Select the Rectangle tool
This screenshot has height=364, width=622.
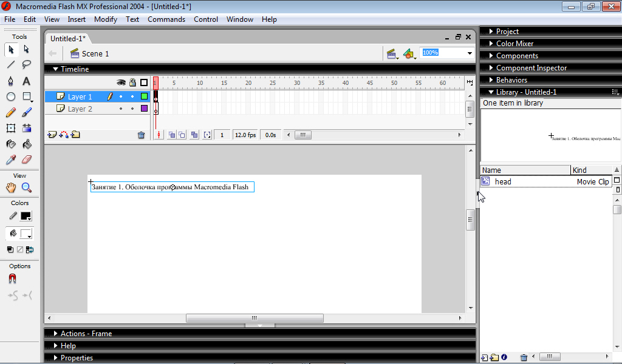click(x=27, y=96)
